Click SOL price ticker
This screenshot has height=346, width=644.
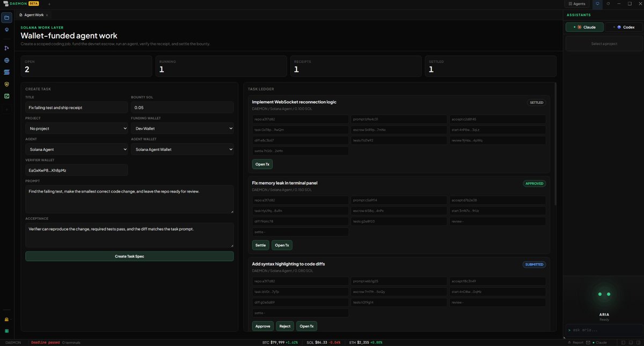[x=323, y=342]
